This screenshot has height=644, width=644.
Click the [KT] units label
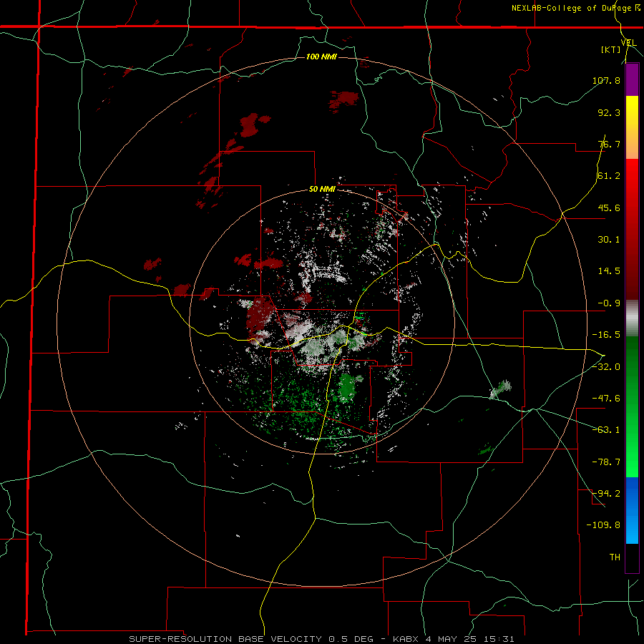[x=611, y=49]
